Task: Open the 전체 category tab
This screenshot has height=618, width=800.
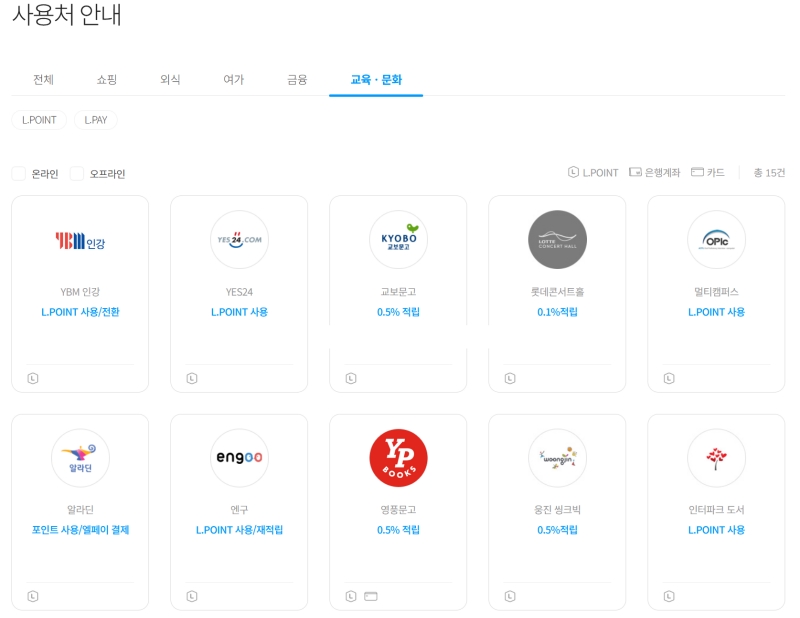Action: (43, 80)
